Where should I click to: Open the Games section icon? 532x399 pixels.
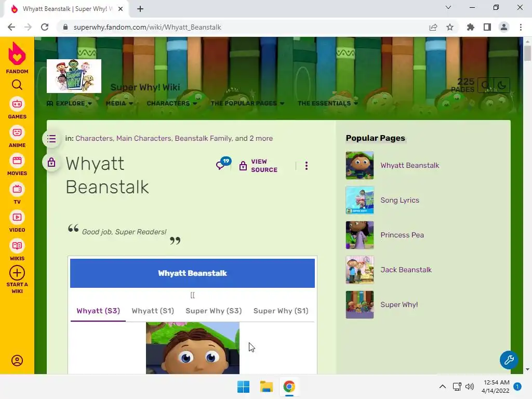click(17, 104)
